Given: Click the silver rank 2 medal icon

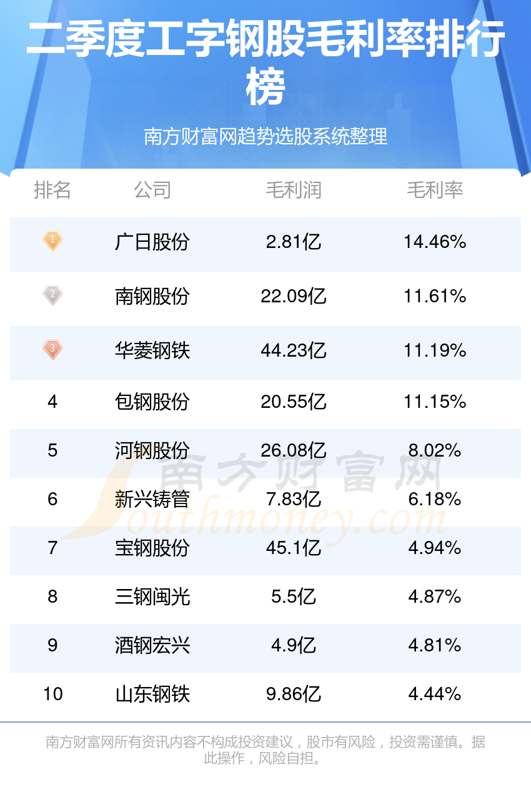Looking at the screenshot, I should [x=52, y=295].
